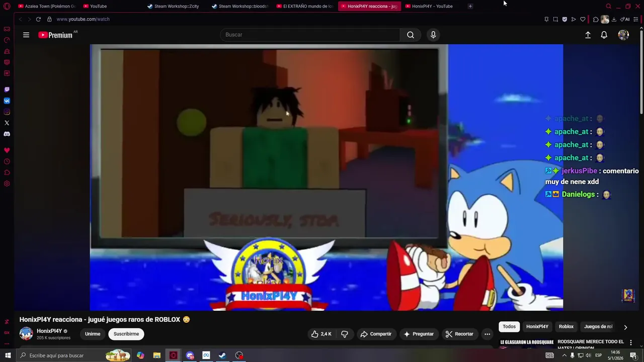The width and height of the screenshot is (644, 362).
Task: Open the YouTube create upload icon
Action: pos(588,35)
